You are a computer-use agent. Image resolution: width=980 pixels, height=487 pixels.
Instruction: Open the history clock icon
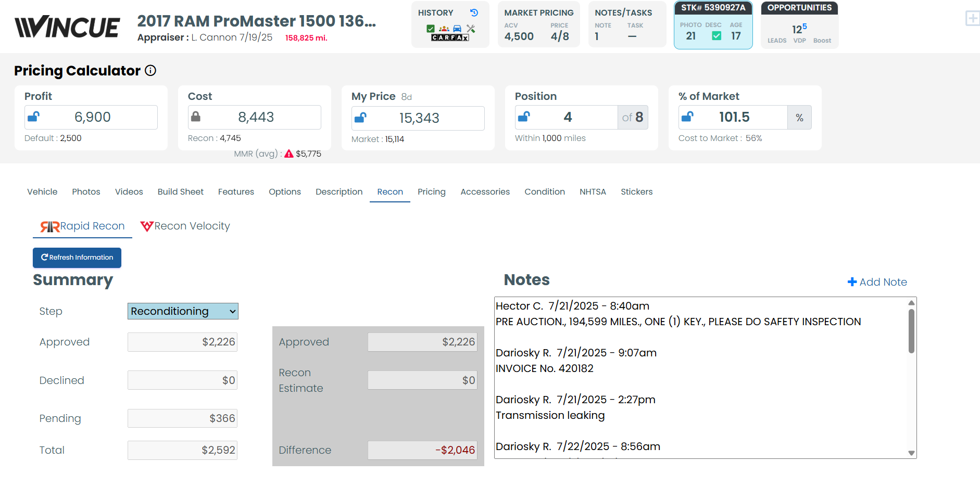[x=474, y=12]
